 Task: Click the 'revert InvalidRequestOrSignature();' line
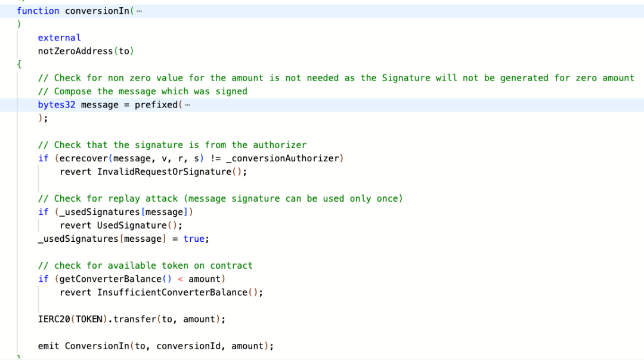153,172
